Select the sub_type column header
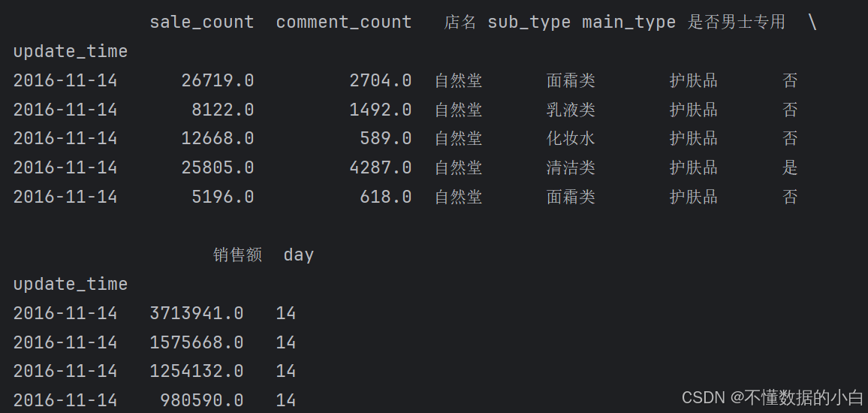 click(529, 22)
